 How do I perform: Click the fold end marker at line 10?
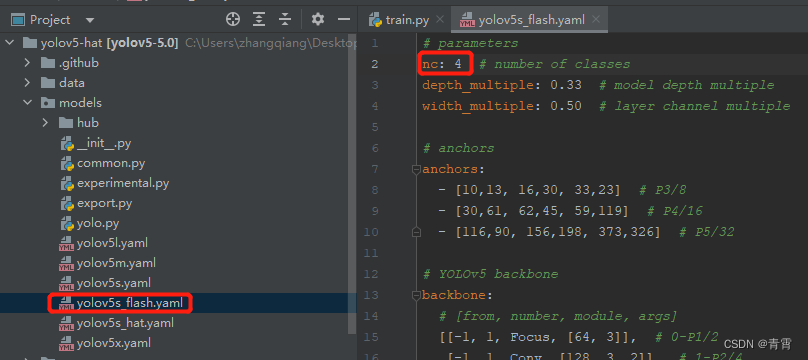[x=416, y=232]
